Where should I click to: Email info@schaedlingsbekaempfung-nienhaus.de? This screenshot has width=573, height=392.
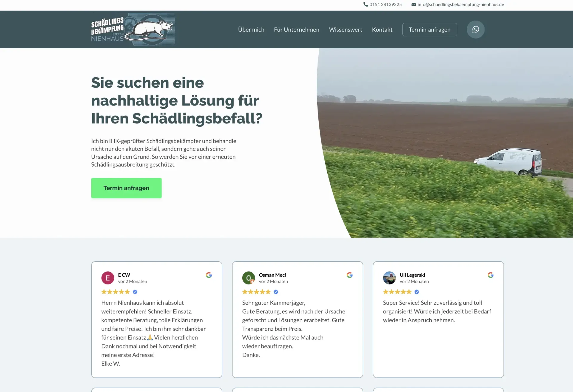click(x=461, y=4)
